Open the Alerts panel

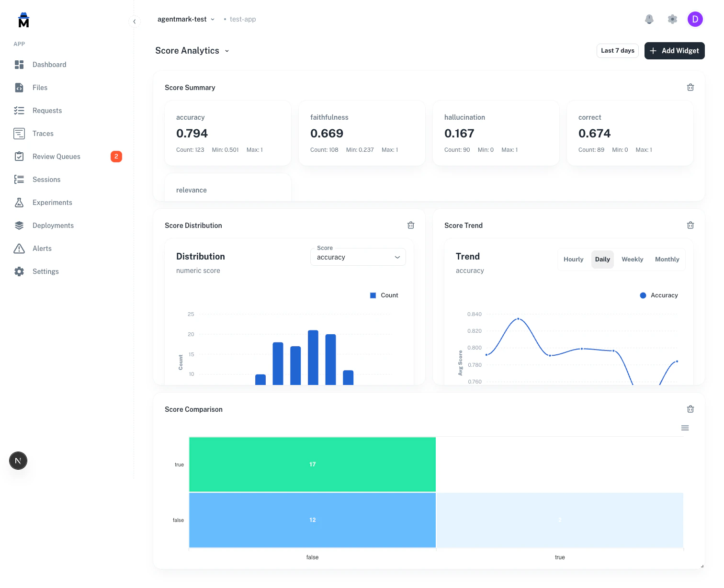click(x=42, y=249)
